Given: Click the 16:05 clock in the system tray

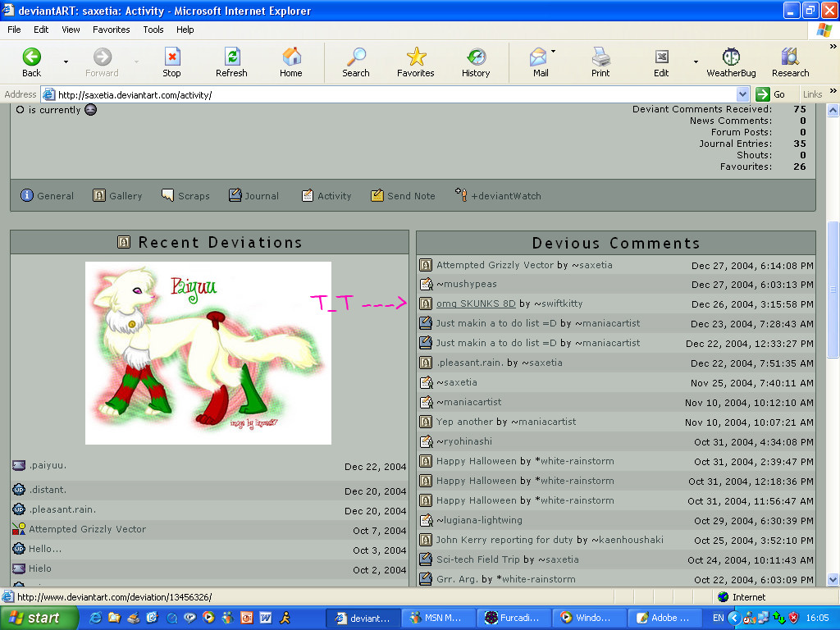Looking at the screenshot, I should tap(818, 618).
